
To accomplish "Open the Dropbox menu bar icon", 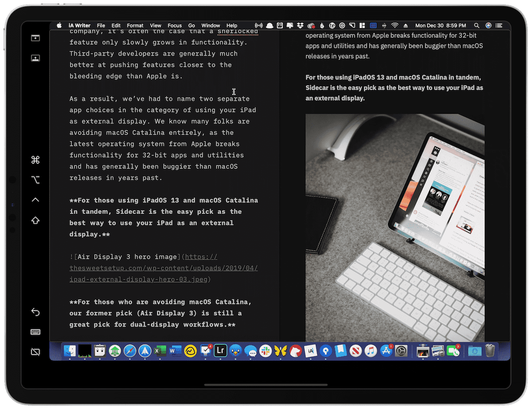I will (301, 26).
